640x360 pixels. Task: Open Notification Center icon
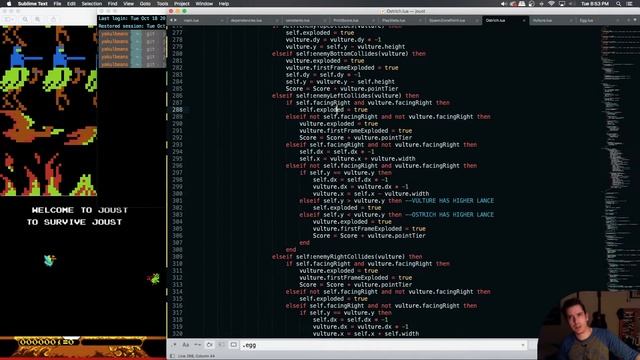click(630, 4)
